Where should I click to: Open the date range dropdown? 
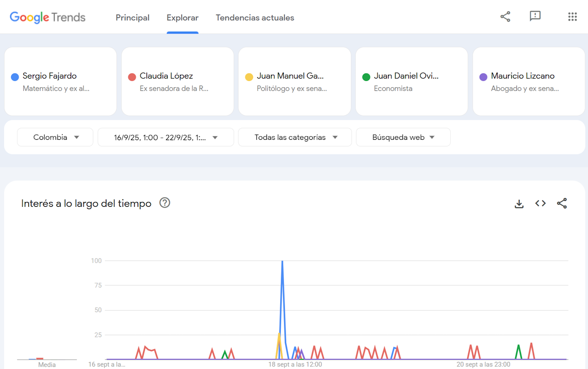(x=166, y=137)
